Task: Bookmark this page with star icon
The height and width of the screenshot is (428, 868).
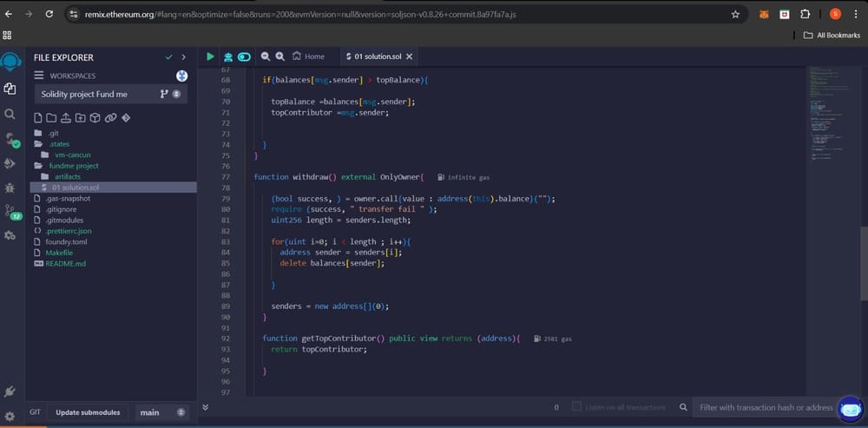Action: [x=735, y=15]
